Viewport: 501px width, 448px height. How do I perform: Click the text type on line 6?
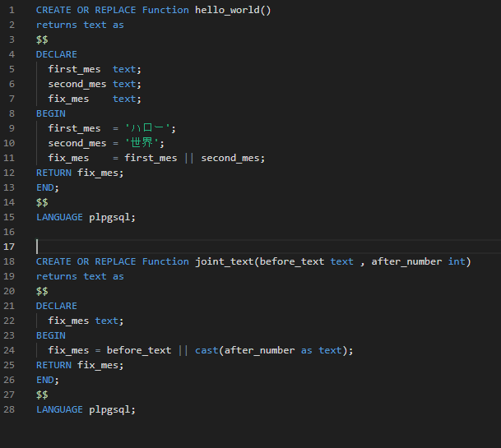[x=124, y=84]
